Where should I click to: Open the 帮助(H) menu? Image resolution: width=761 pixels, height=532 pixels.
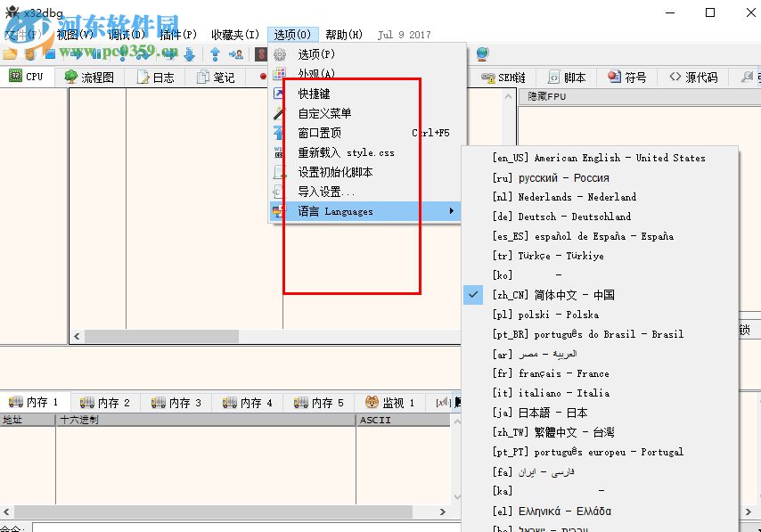[x=344, y=35]
